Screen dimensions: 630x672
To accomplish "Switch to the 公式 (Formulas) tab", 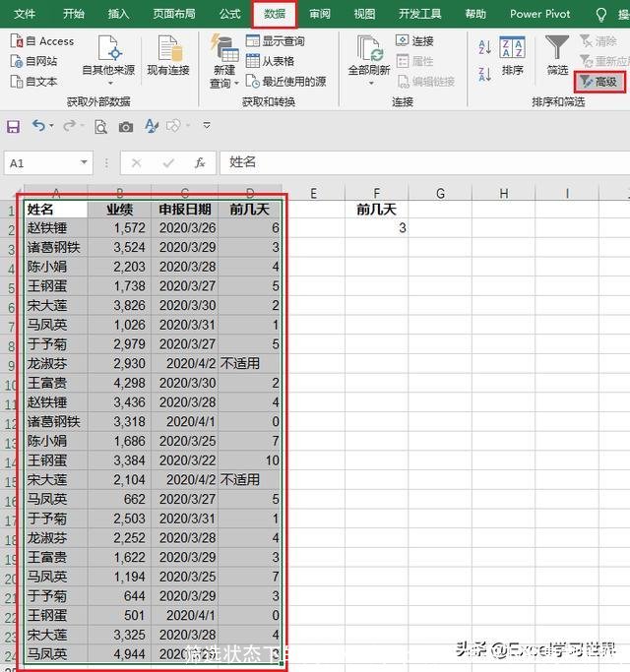I will click(230, 14).
